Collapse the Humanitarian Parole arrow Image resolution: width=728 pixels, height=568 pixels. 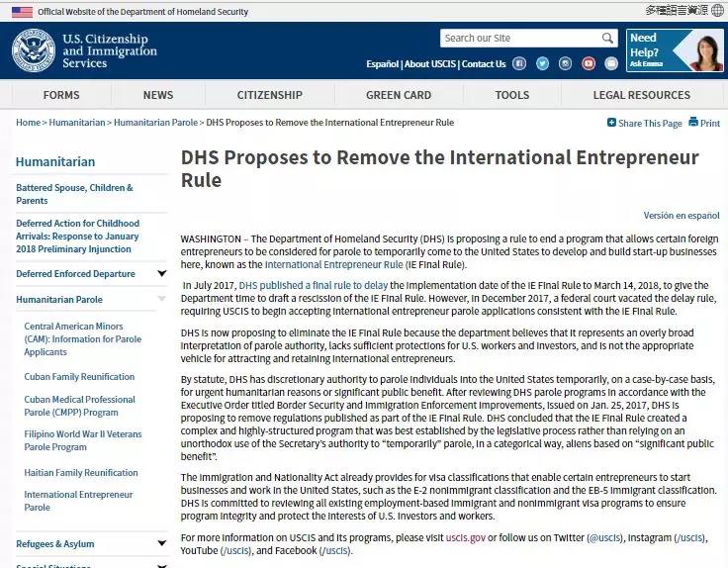coord(161,299)
